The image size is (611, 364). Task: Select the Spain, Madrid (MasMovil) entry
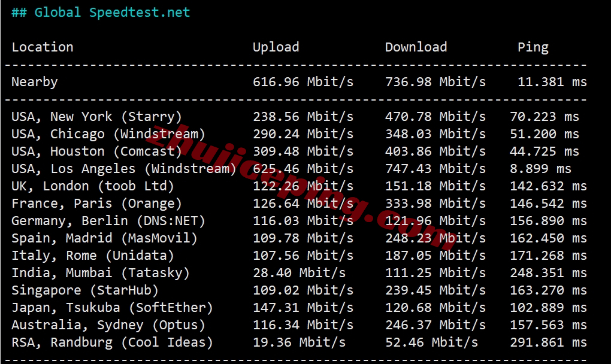click(x=104, y=238)
